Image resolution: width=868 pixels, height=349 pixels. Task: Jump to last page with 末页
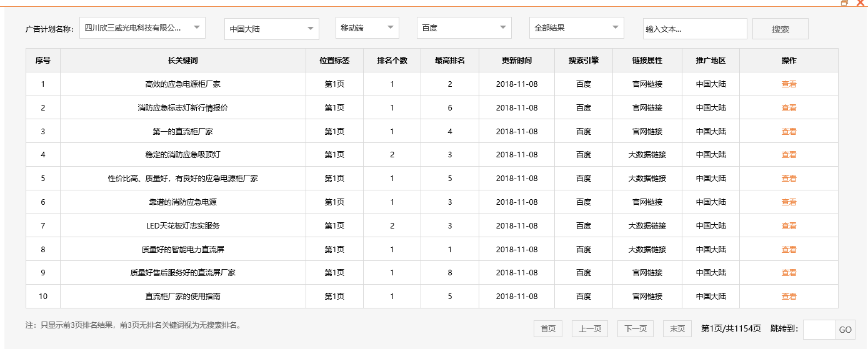pos(677,328)
